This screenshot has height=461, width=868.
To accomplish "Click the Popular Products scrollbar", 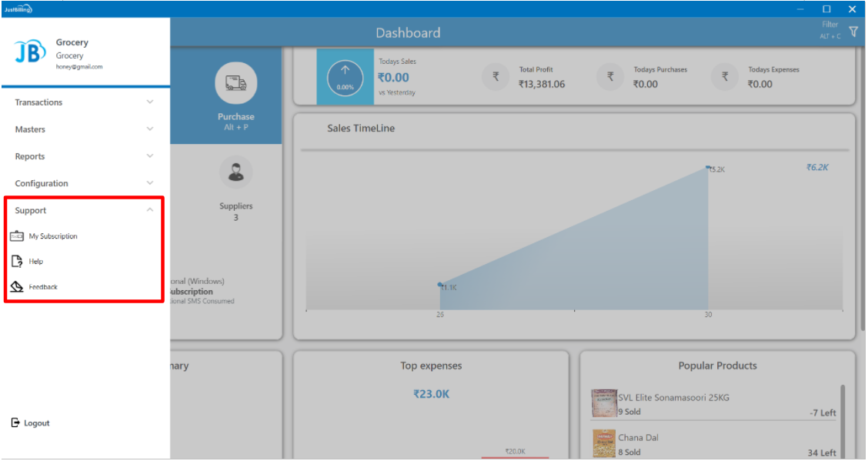I will coord(844,419).
